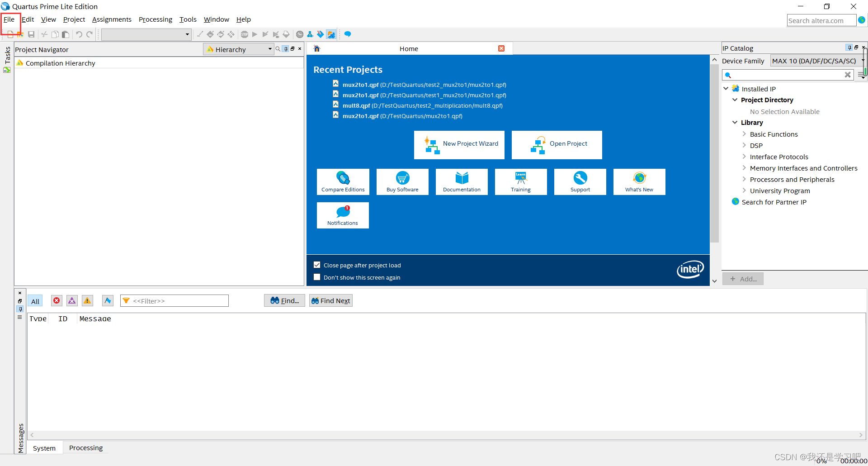This screenshot has width=868, height=466.
Task: Open the Timing Analyzer clock icon
Action: pos(300,34)
